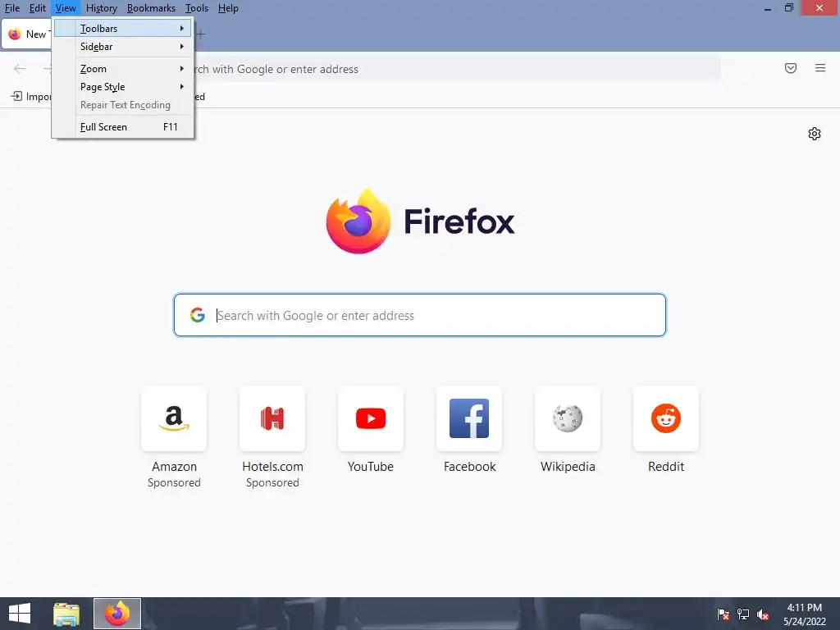
Task: Close the open View menu
Action: tap(66, 8)
